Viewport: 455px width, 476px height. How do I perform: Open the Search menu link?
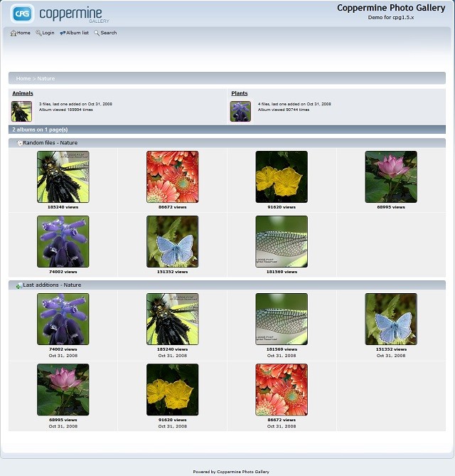[109, 33]
